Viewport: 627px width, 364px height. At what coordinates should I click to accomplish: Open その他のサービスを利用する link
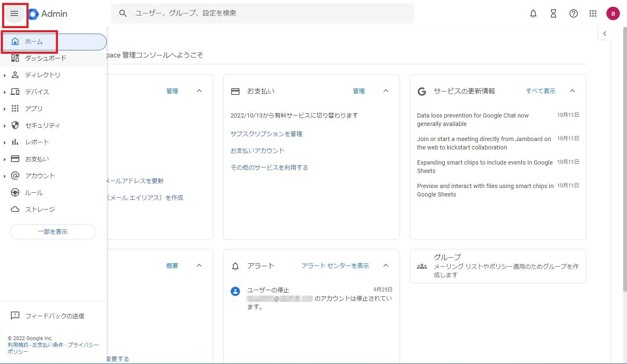[x=269, y=168]
